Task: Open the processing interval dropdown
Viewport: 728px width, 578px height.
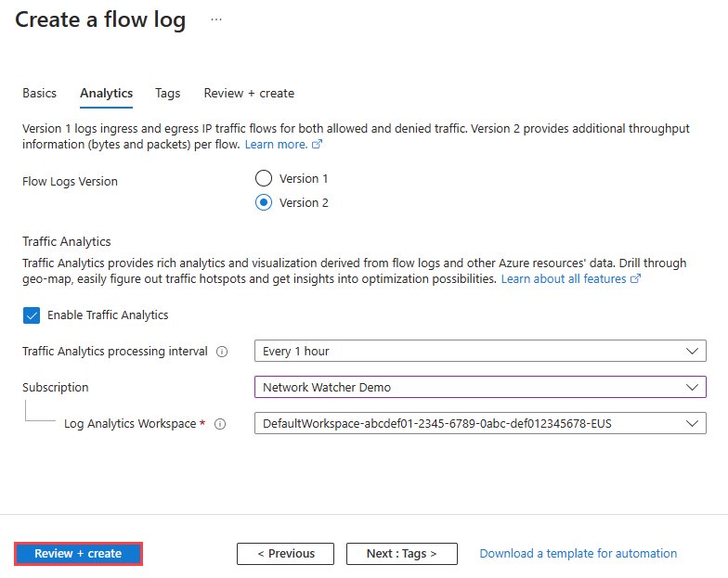Action: click(x=480, y=352)
